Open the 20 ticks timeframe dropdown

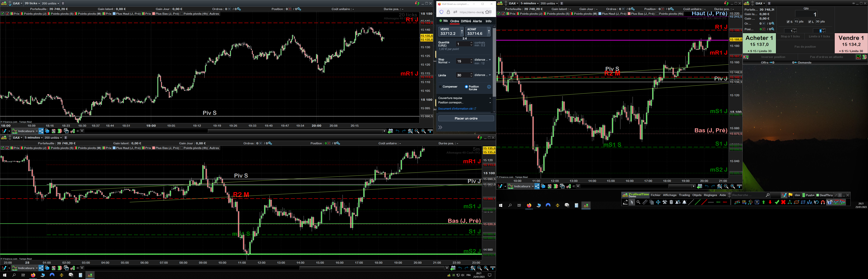pyautogui.click(x=32, y=3)
